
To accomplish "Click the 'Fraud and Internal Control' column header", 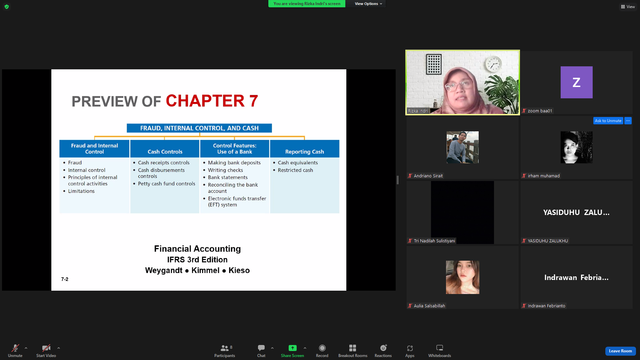I will pyautogui.click(x=94, y=149).
